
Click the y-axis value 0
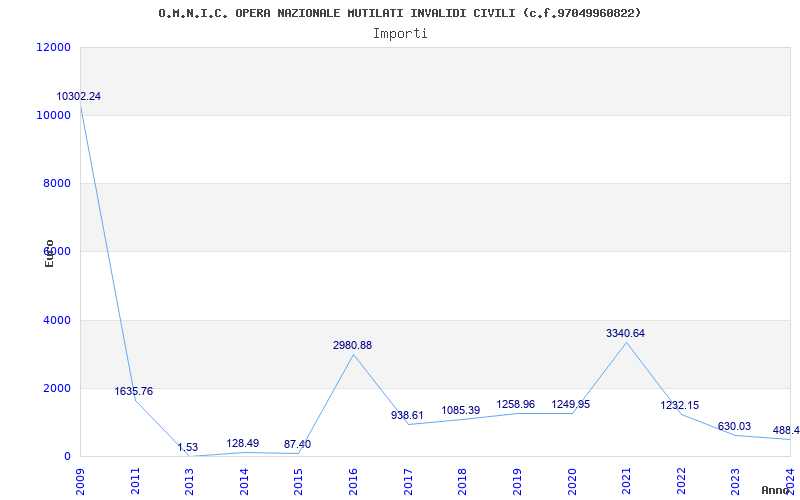coord(67,457)
